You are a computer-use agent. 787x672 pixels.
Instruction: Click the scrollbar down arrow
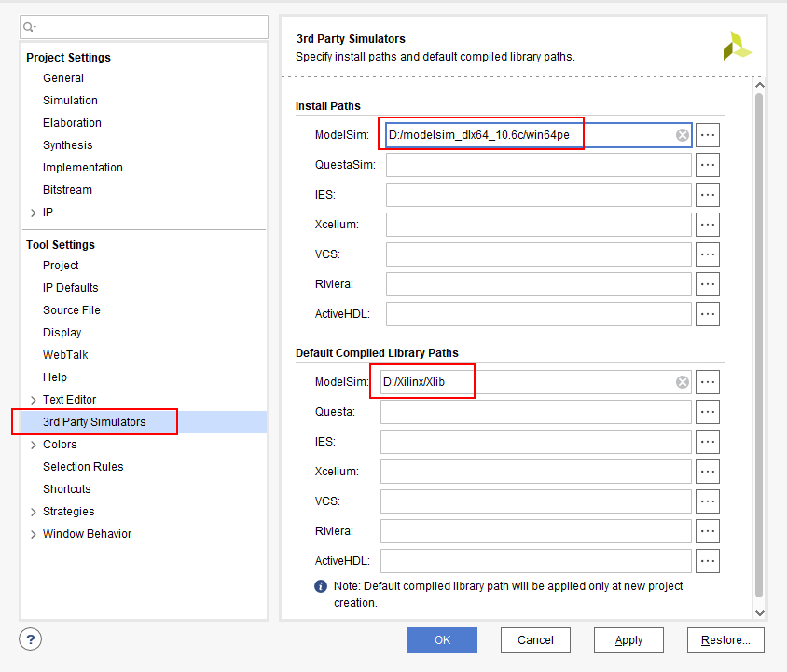[759, 612]
